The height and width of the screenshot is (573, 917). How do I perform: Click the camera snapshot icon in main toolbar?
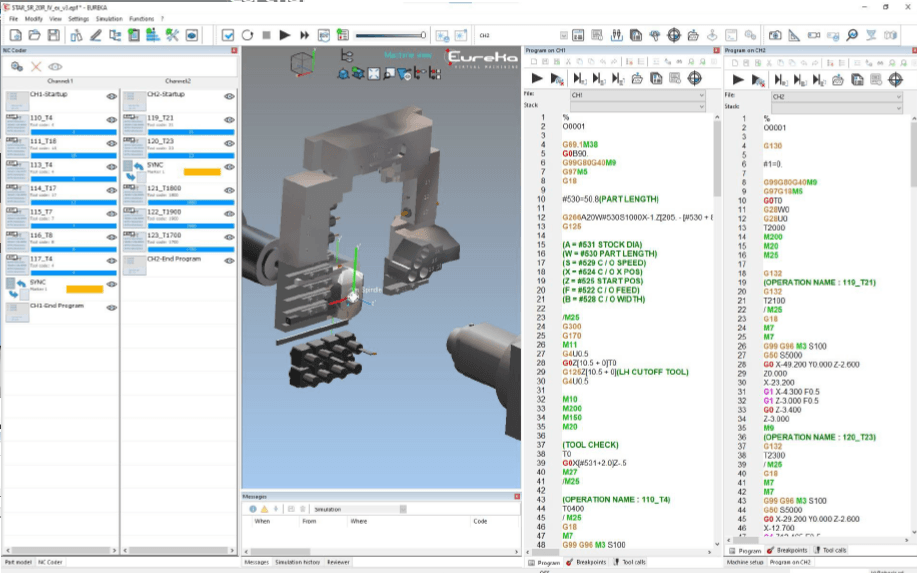pyautogui.click(x=775, y=35)
